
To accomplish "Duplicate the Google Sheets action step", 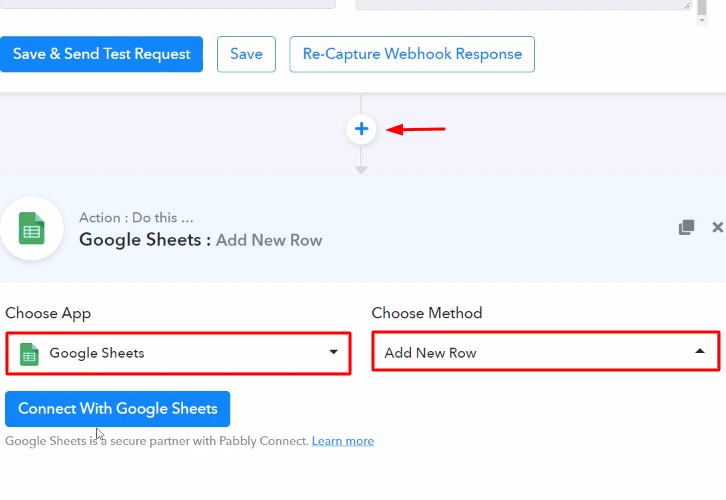I will pyautogui.click(x=686, y=227).
